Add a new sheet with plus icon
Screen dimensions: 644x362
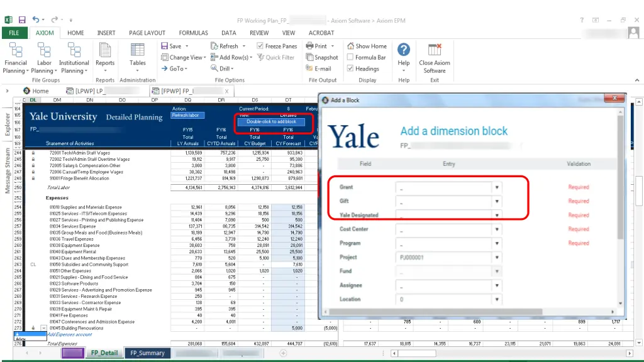click(283, 353)
